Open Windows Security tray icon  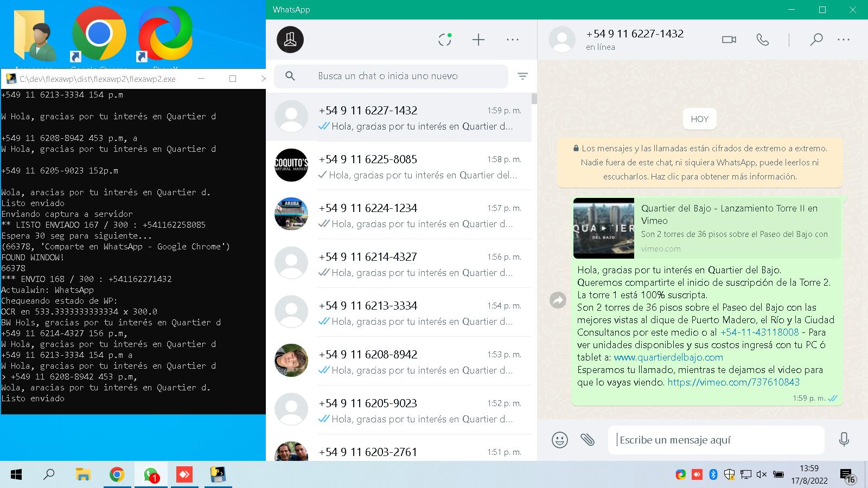[730, 474]
